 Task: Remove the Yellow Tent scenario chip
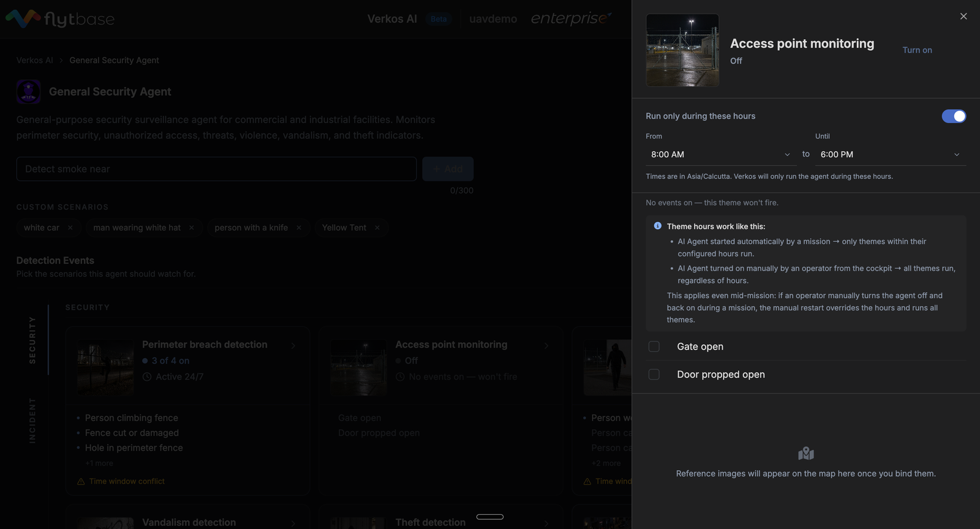point(377,228)
